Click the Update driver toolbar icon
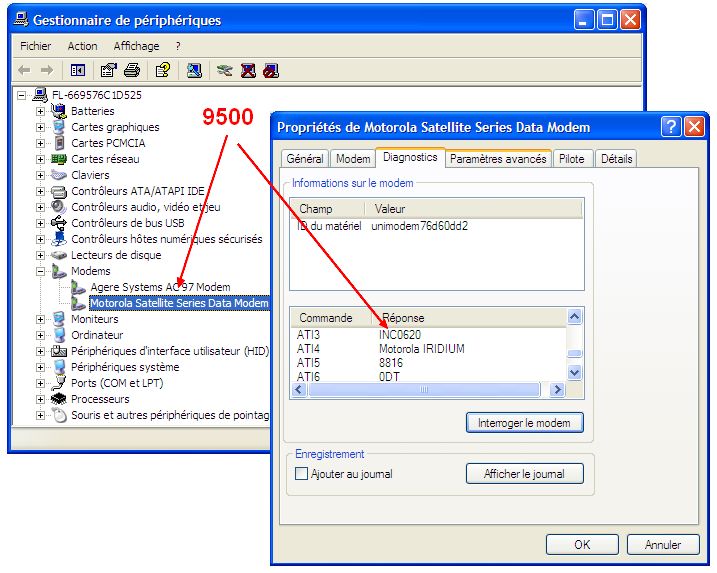 coord(225,70)
